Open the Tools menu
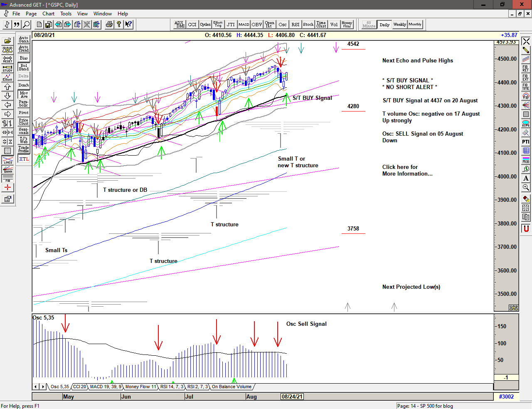The image size is (532, 409). point(66,14)
